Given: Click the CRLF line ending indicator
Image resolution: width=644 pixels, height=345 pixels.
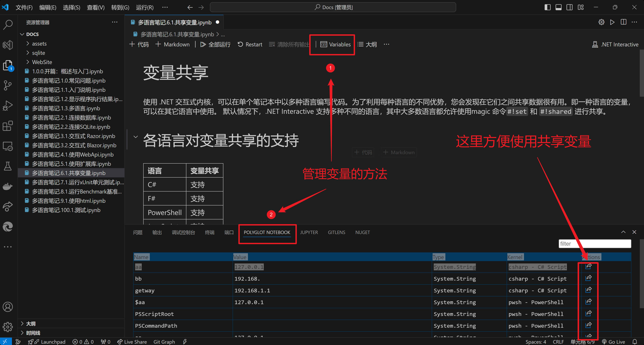Looking at the screenshot, I should (x=558, y=341).
